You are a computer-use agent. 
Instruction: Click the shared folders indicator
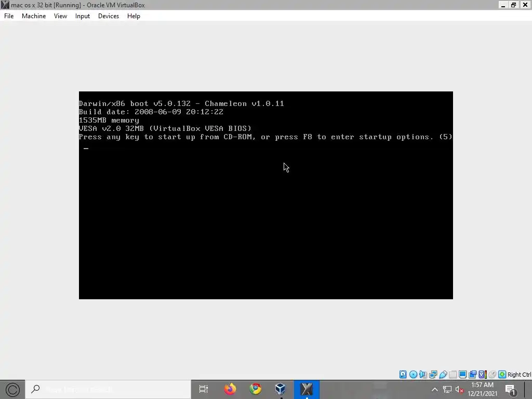point(453,374)
